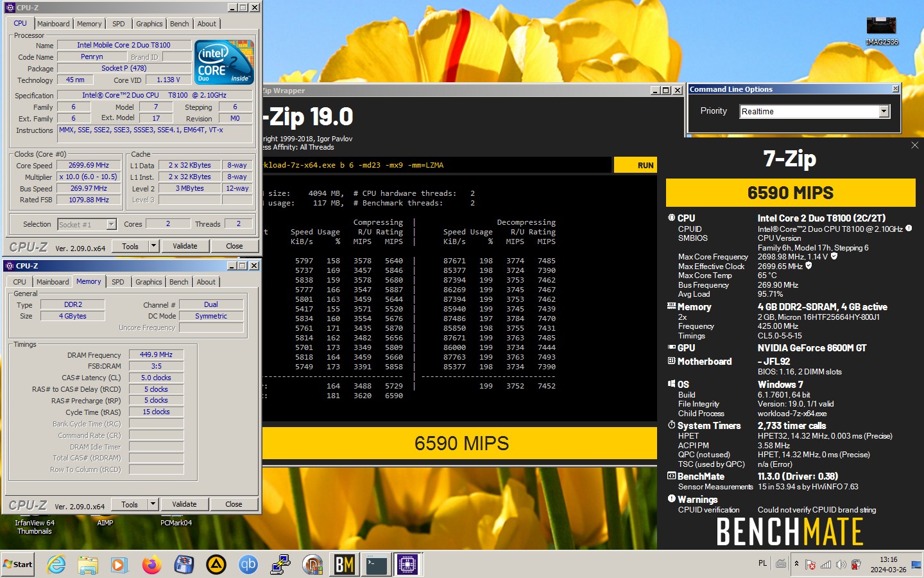Click Close button in lower CPU-Z

(x=234, y=504)
